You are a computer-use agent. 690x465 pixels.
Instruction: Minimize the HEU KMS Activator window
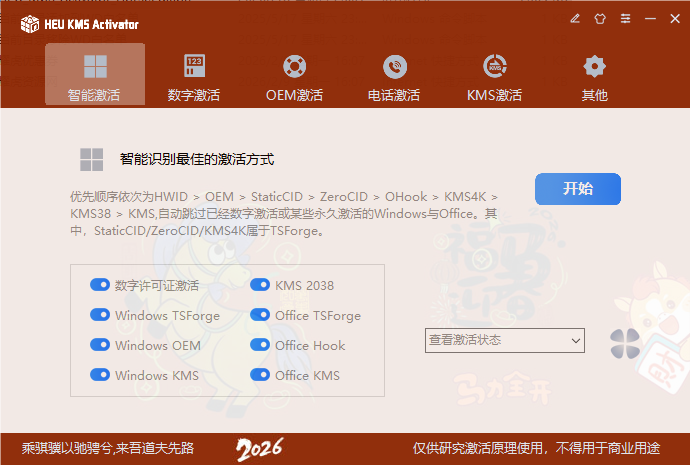coord(650,18)
